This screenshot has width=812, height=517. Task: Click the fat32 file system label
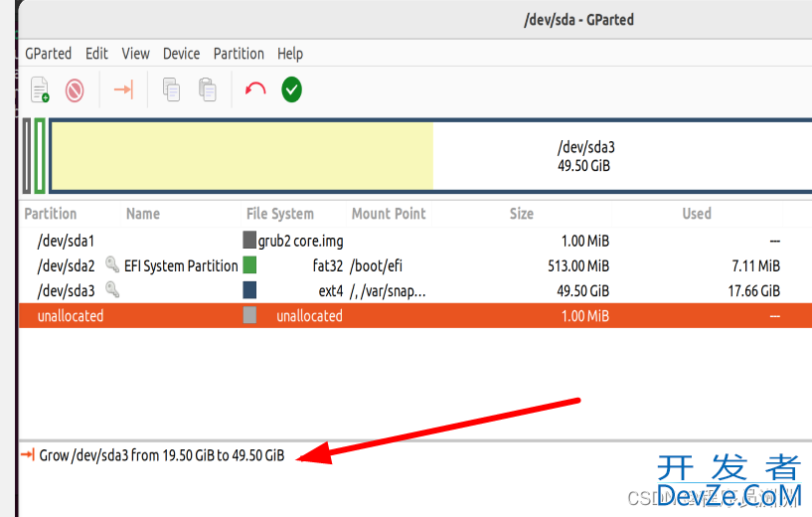point(328,265)
